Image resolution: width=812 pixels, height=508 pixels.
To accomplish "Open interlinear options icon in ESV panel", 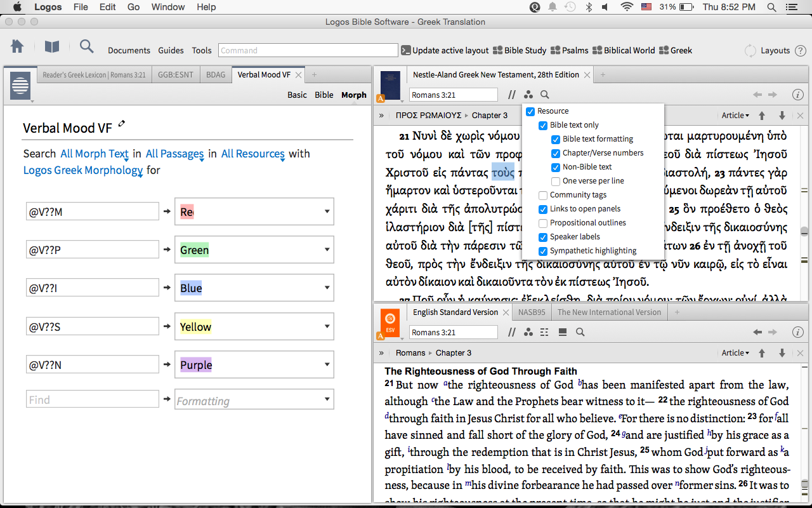I will click(544, 332).
